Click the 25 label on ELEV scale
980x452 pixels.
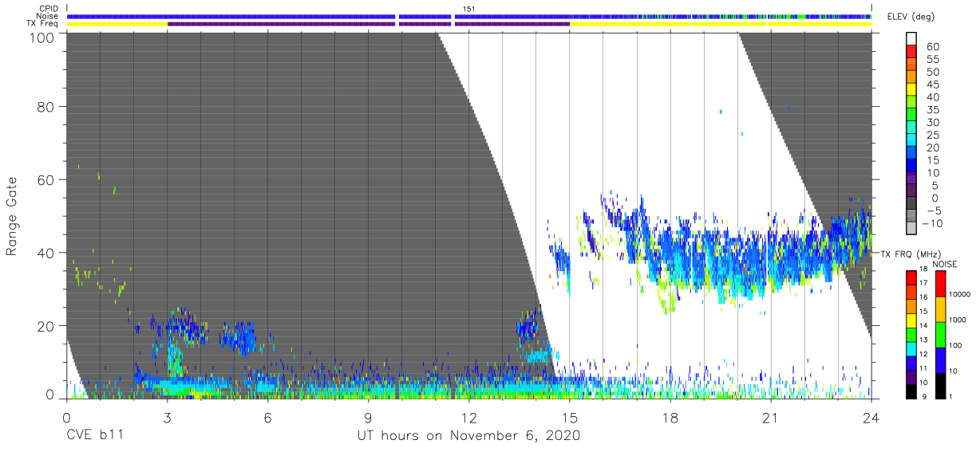[933, 135]
